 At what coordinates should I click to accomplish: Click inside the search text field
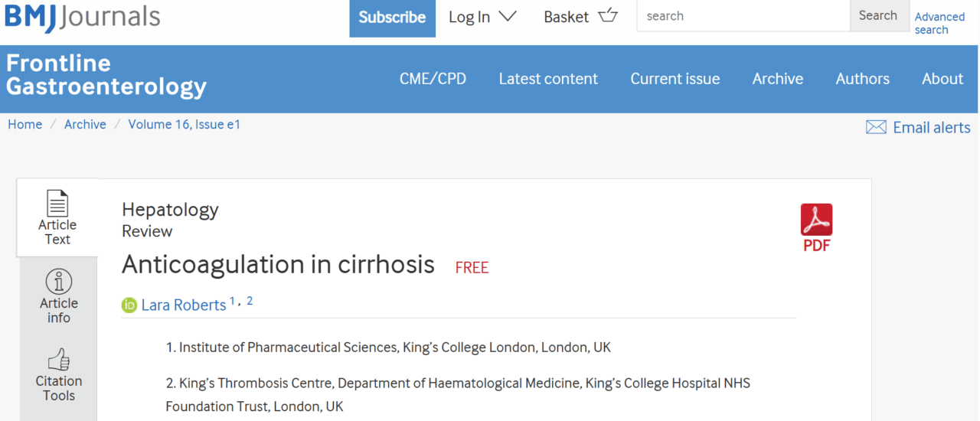click(743, 16)
